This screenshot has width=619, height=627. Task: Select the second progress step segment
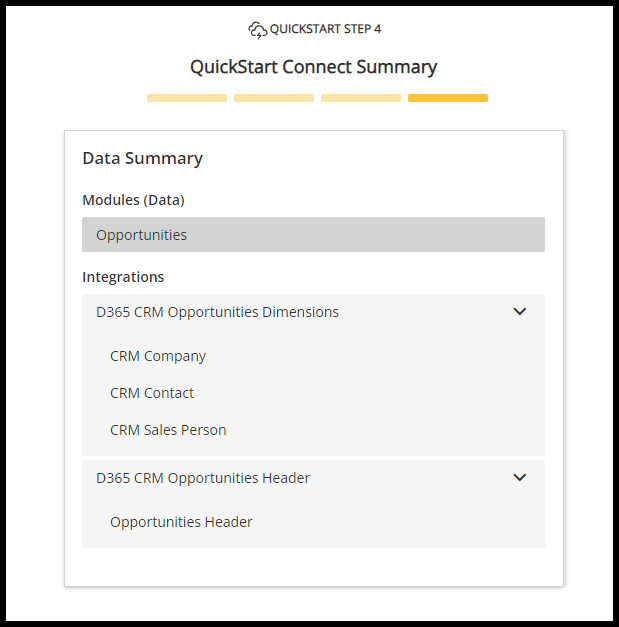[x=274, y=98]
